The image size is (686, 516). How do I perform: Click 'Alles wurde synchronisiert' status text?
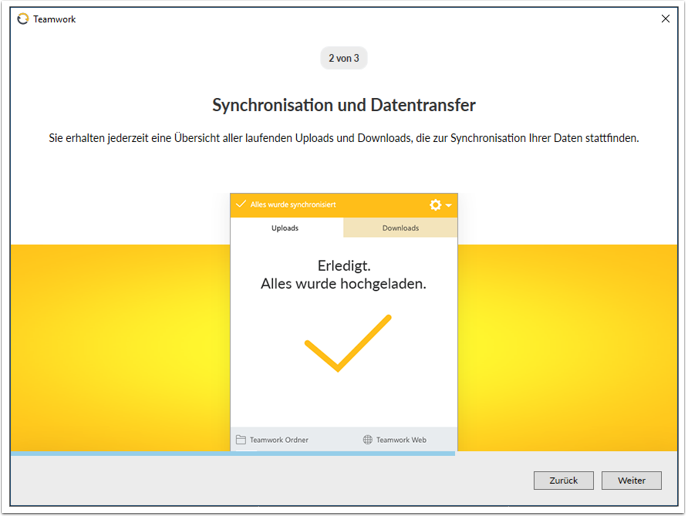(293, 204)
